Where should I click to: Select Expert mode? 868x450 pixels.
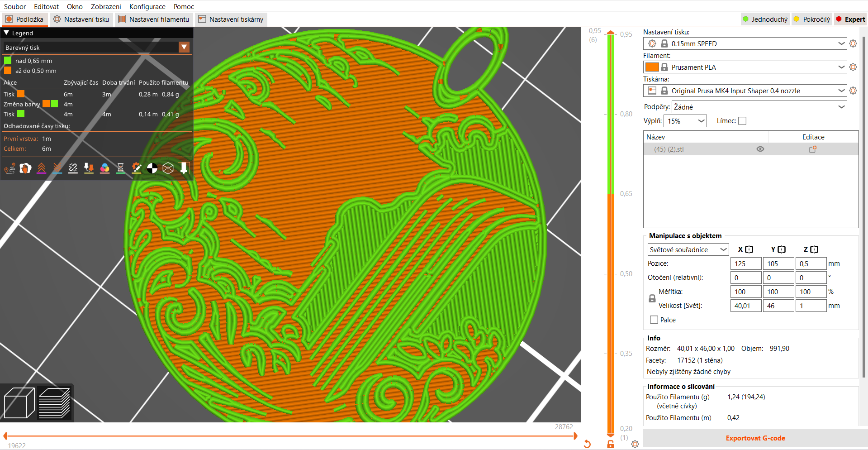[850, 19]
